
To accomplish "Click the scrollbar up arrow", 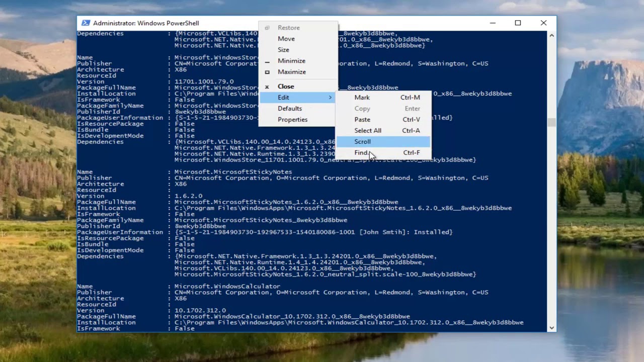I will [552, 35].
